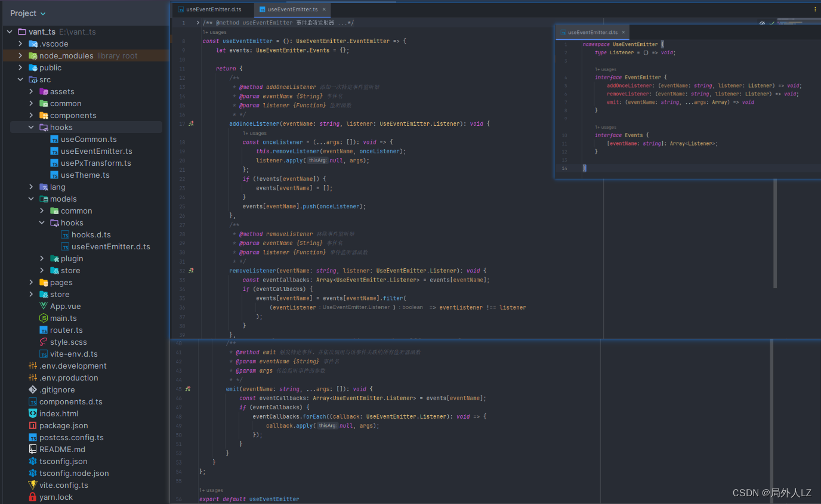The height and width of the screenshot is (504, 821).
Task: Click the tsconfig.json gear file icon
Action: tap(33, 461)
